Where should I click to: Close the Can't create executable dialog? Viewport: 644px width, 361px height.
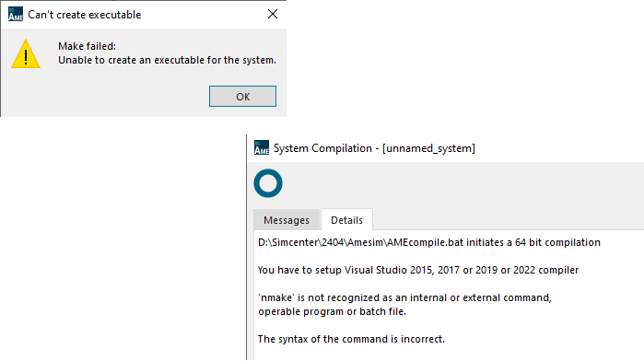click(273, 14)
